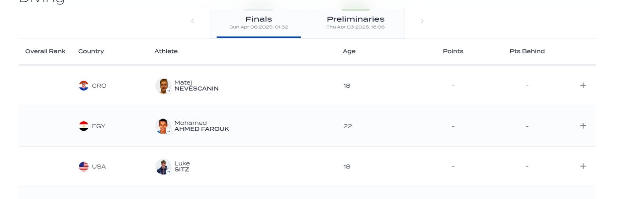Sort by the Points column header

click(453, 51)
